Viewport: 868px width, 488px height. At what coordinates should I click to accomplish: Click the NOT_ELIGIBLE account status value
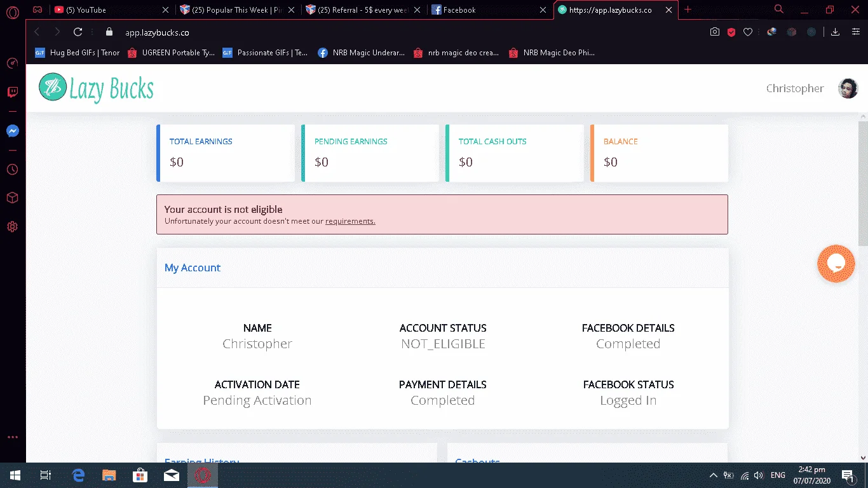pyautogui.click(x=443, y=344)
